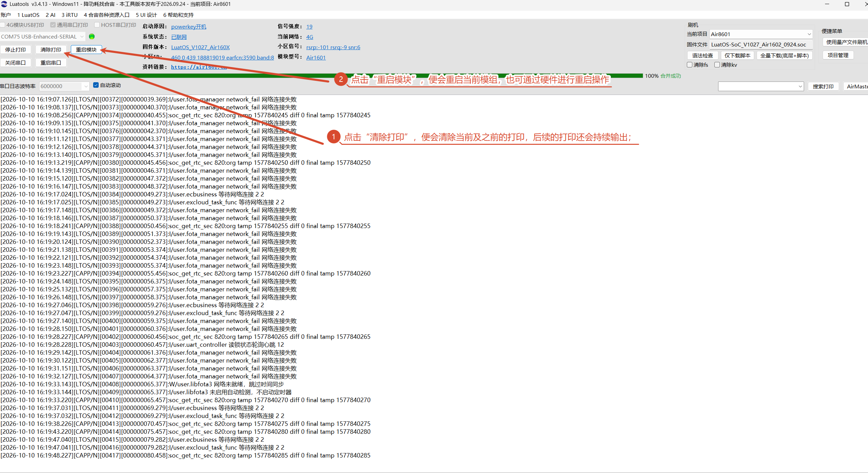Image resolution: width=868 pixels, height=473 pixels.
Task: Click the Luatools app logo icon
Action: point(4,4)
